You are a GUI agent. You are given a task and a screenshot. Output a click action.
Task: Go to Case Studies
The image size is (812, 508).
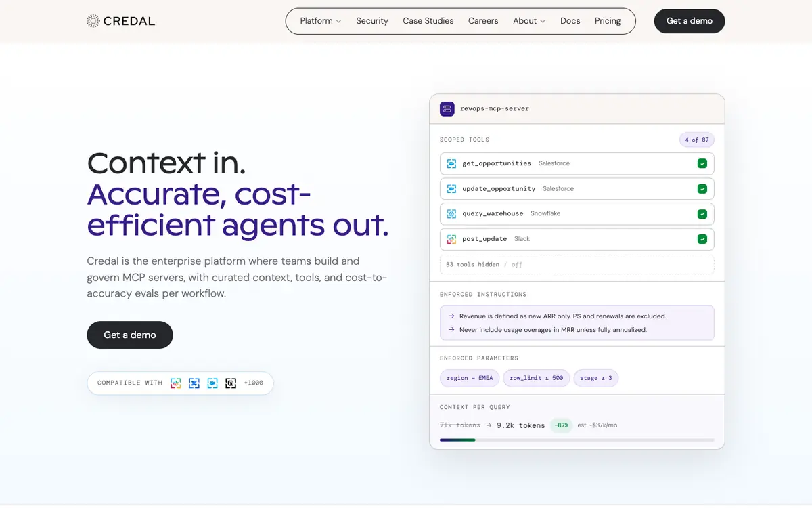(428, 21)
